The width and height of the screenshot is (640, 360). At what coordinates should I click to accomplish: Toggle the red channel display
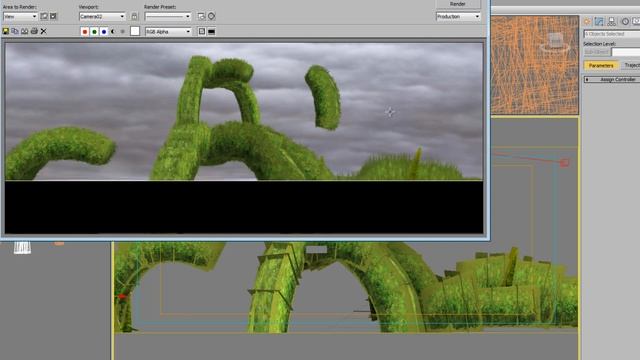coord(84,31)
